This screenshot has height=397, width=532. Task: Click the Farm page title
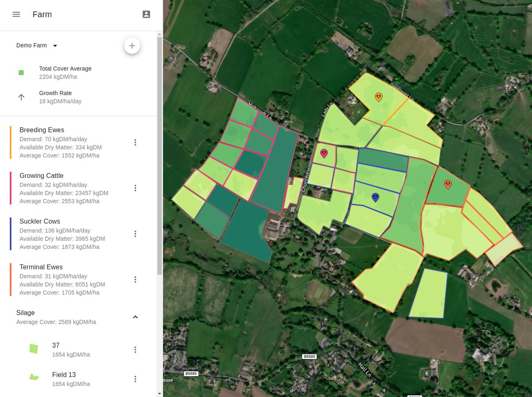tap(42, 14)
